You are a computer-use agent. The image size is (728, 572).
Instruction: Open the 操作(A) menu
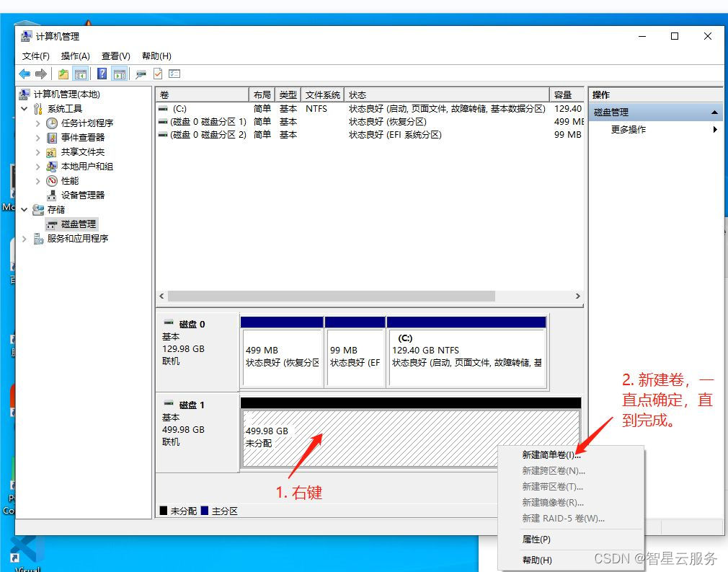pos(75,56)
